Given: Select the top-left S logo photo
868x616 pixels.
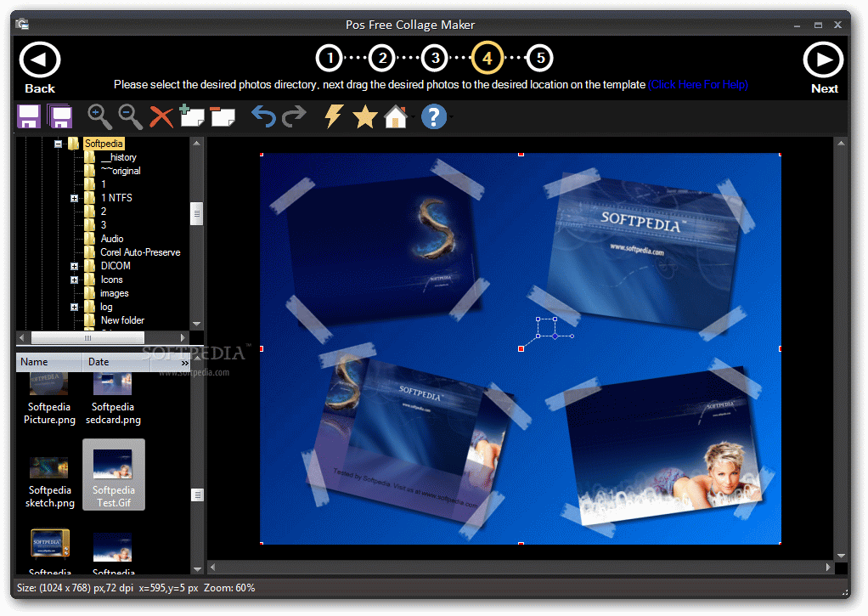Looking at the screenshot, I should point(382,249).
